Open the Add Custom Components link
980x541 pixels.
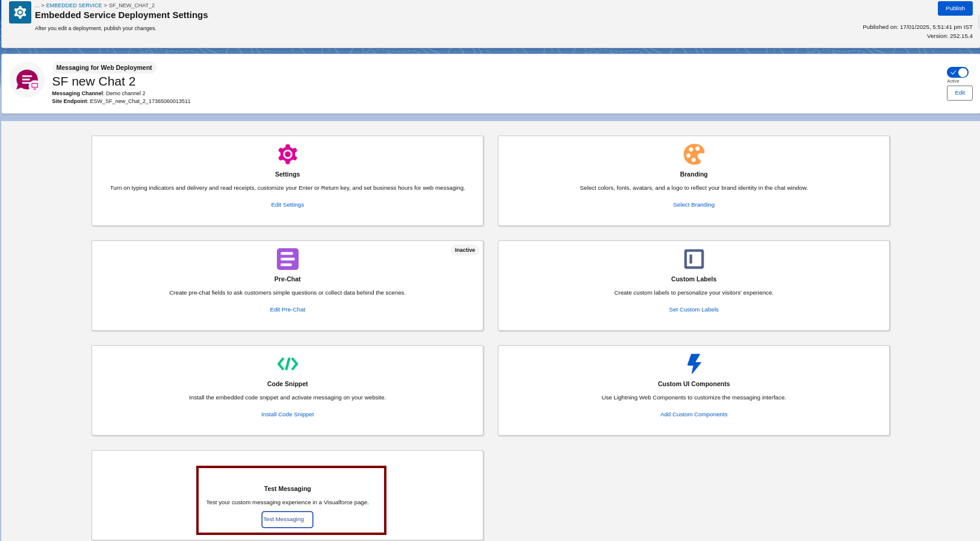(x=694, y=414)
